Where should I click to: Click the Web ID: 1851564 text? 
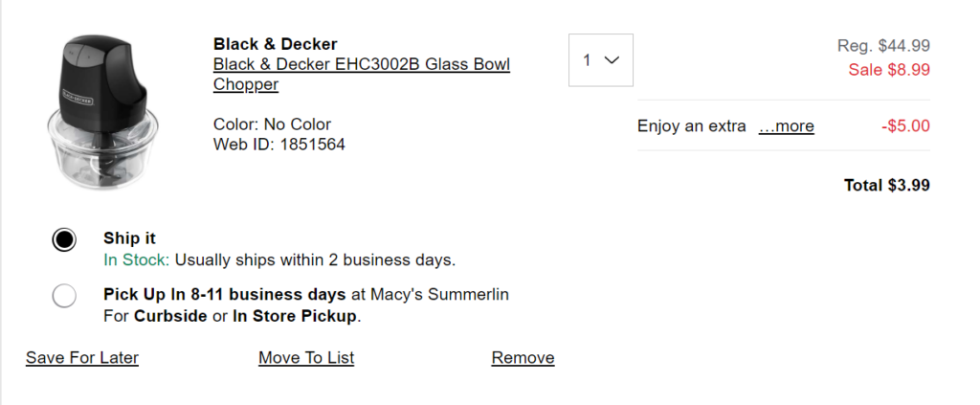pos(278,145)
